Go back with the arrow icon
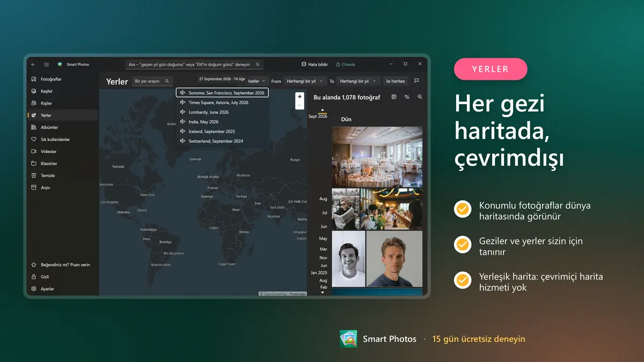This screenshot has height=362, width=644. 33,64
